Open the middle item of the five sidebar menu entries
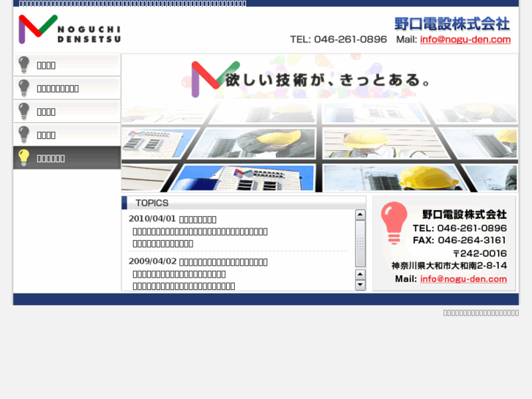The height and width of the screenshot is (399, 532). [67, 112]
